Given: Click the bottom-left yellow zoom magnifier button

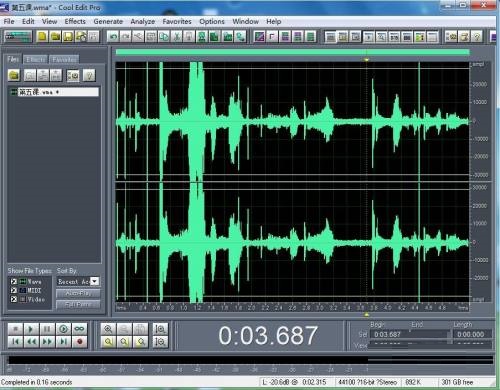Looking at the screenshot, I should 108,342.
